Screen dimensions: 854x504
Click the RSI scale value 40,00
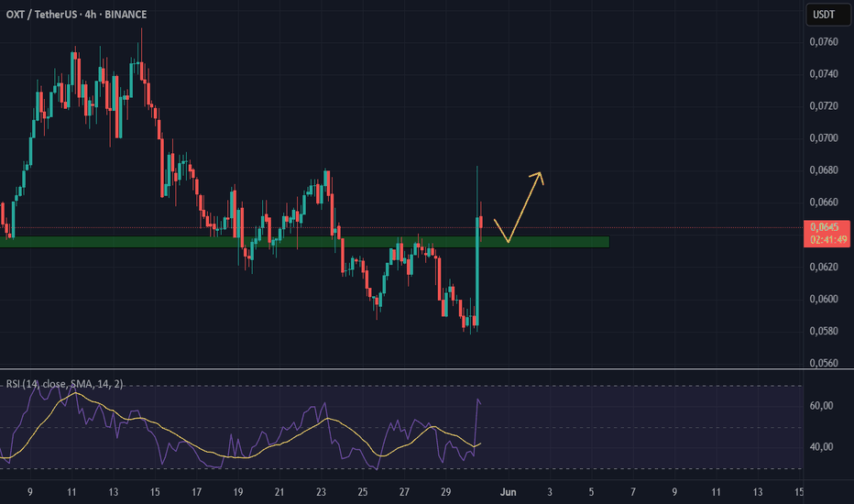click(821, 447)
